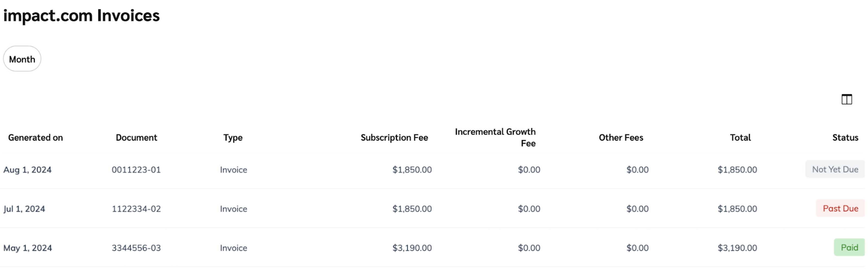The image size is (868, 279).
Task: Sort by Subscription Fee column header
Action: (394, 137)
